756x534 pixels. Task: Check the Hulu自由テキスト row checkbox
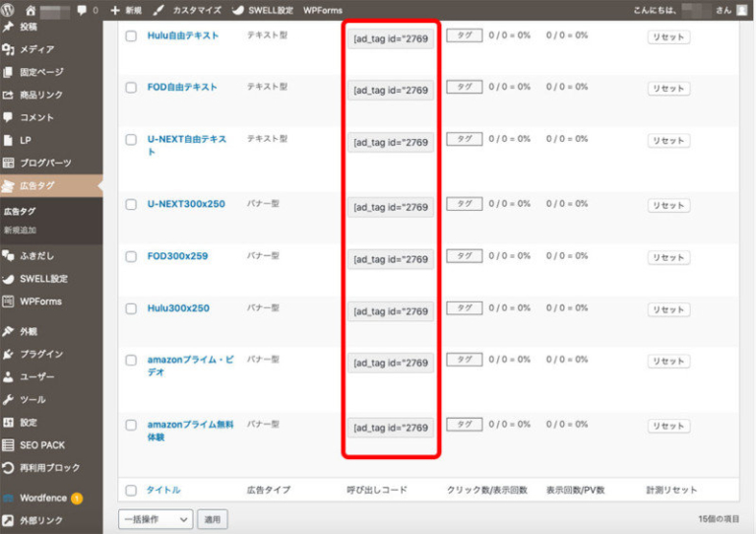click(131, 36)
